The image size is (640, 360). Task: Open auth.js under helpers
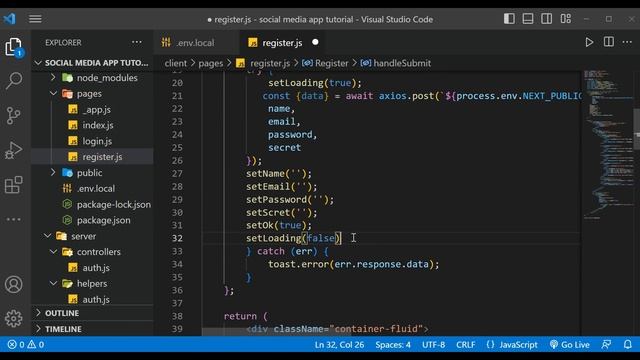tap(92, 299)
